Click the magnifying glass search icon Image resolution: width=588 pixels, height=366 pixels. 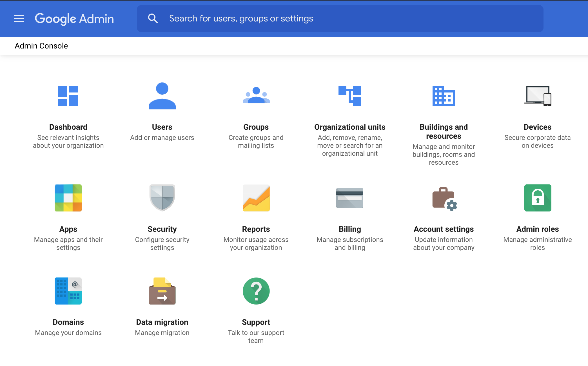click(x=153, y=19)
